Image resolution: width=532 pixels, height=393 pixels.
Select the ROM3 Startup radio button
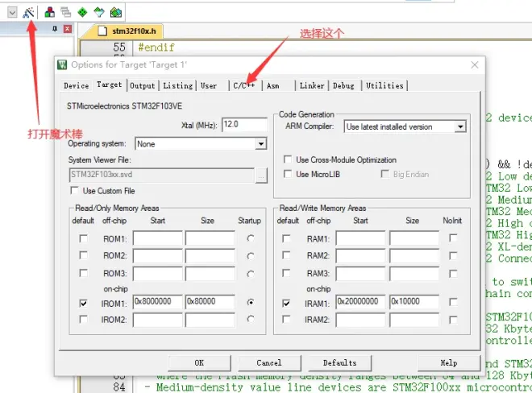tap(251, 274)
